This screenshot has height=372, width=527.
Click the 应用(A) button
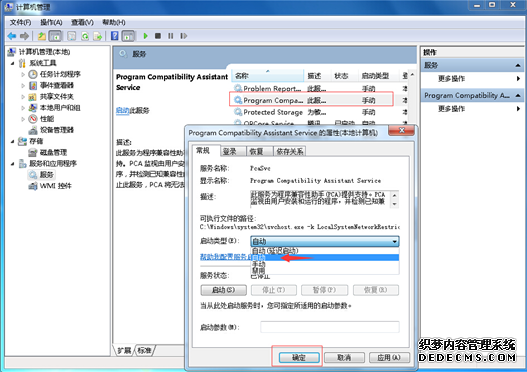click(389, 358)
